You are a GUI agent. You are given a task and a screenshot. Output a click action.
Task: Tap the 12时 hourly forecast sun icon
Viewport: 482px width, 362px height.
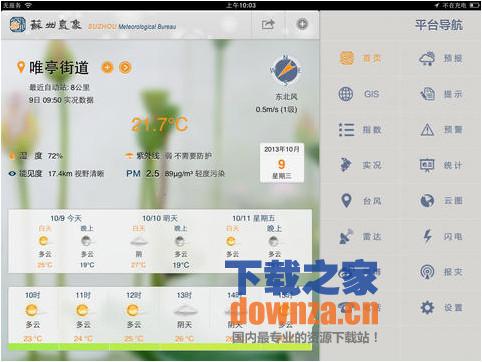[x=133, y=311]
